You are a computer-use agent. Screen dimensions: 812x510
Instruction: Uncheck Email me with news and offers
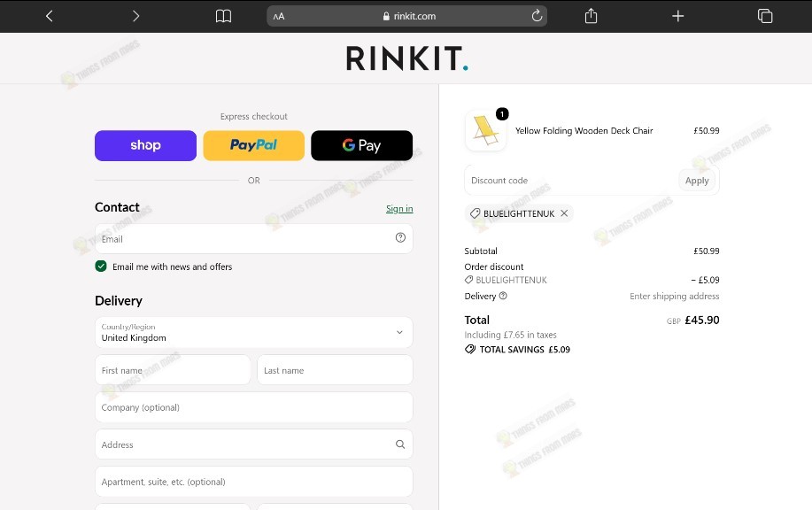tap(101, 267)
